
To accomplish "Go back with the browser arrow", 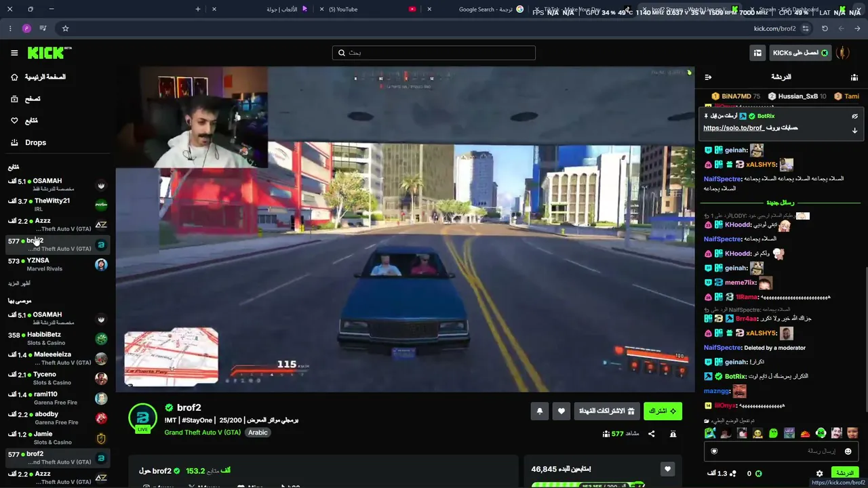I will [857, 28].
